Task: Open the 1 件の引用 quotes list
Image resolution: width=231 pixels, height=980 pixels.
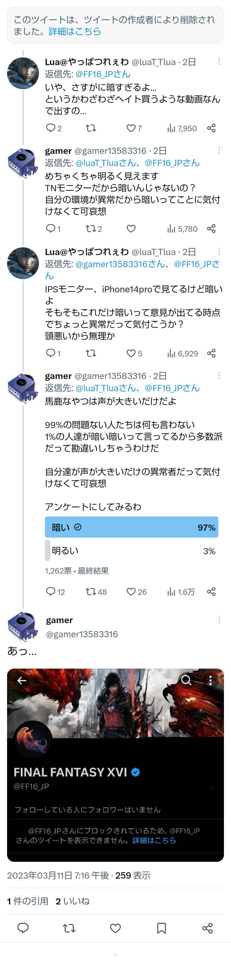Action: (27, 901)
